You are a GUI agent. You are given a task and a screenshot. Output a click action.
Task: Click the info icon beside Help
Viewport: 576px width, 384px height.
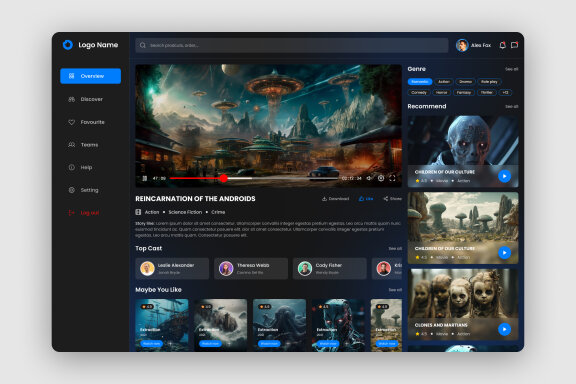coord(72,168)
